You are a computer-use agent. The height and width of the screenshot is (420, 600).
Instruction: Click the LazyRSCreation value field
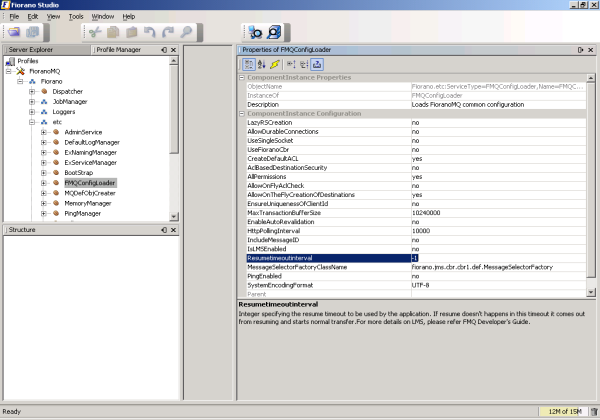click(x=498, y=123)
